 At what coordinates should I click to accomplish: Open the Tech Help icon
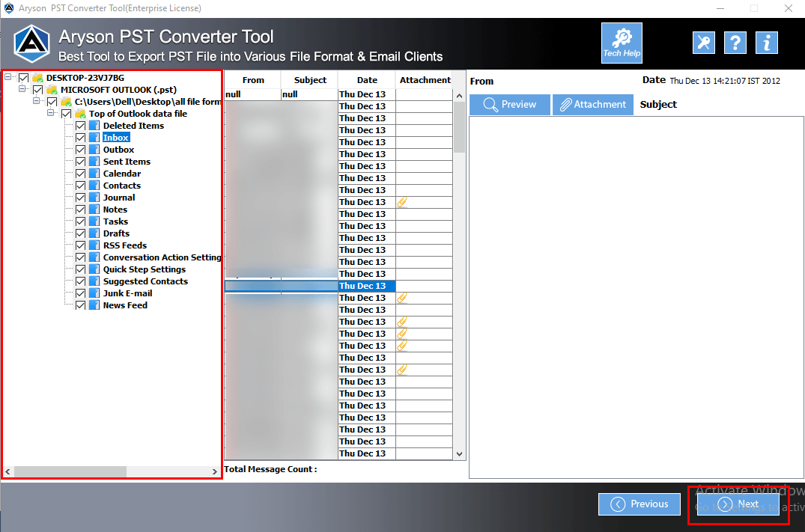click(622, 43)
